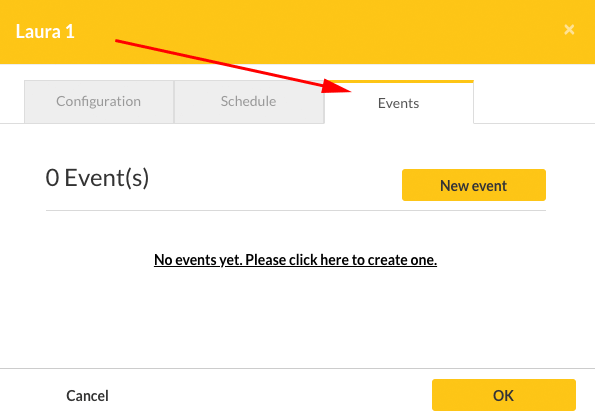
Task: Cancel the dialog
Action: 87,395
